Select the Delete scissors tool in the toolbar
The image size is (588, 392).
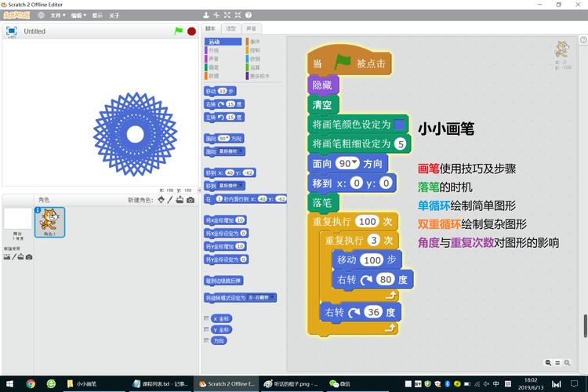[x=216, y=16]
